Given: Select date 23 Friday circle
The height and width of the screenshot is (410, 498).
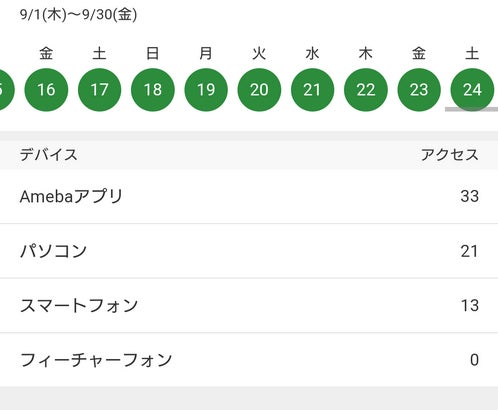Looking at the screenshot, I should [x=419, y=90].
